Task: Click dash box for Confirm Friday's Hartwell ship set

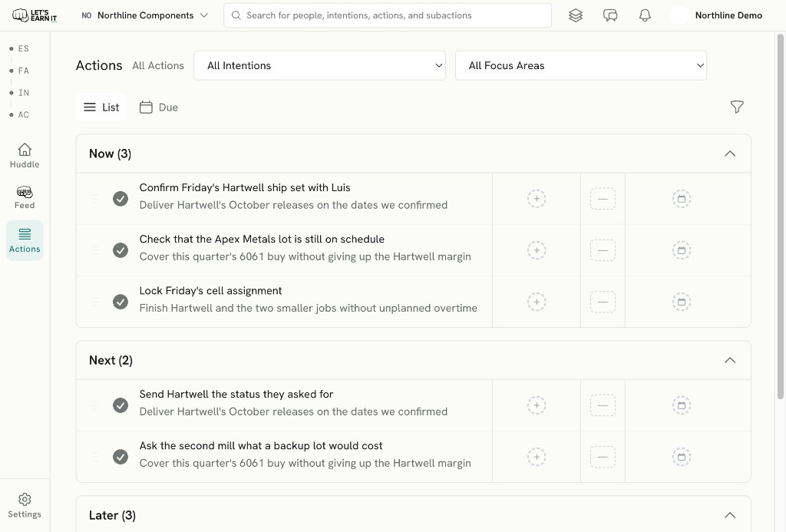Action: [603, 199]
